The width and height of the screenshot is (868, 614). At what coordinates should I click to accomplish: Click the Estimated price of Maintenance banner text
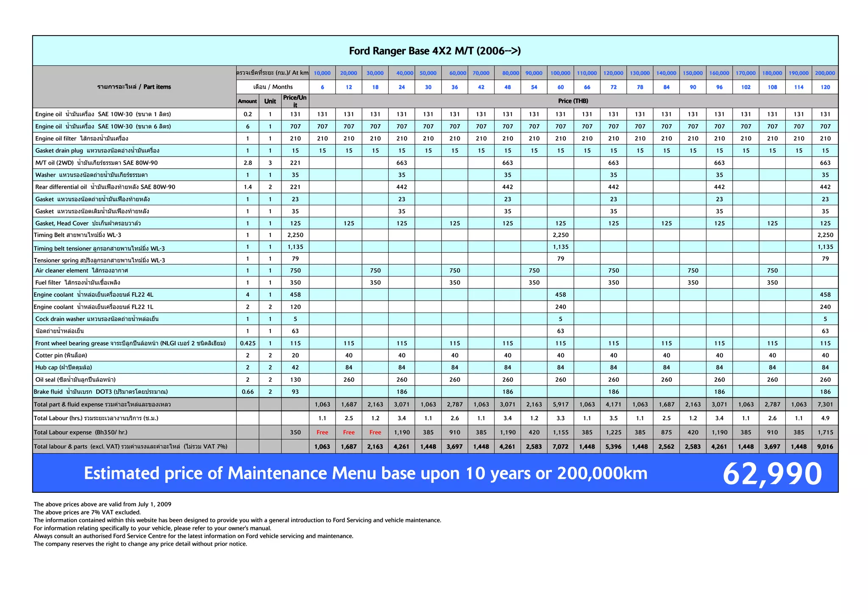click(x=365, y=474)
